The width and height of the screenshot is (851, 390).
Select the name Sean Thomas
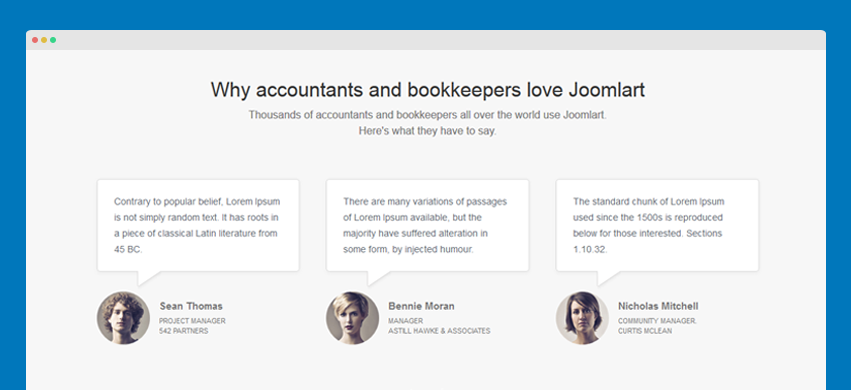click(191, 306)
